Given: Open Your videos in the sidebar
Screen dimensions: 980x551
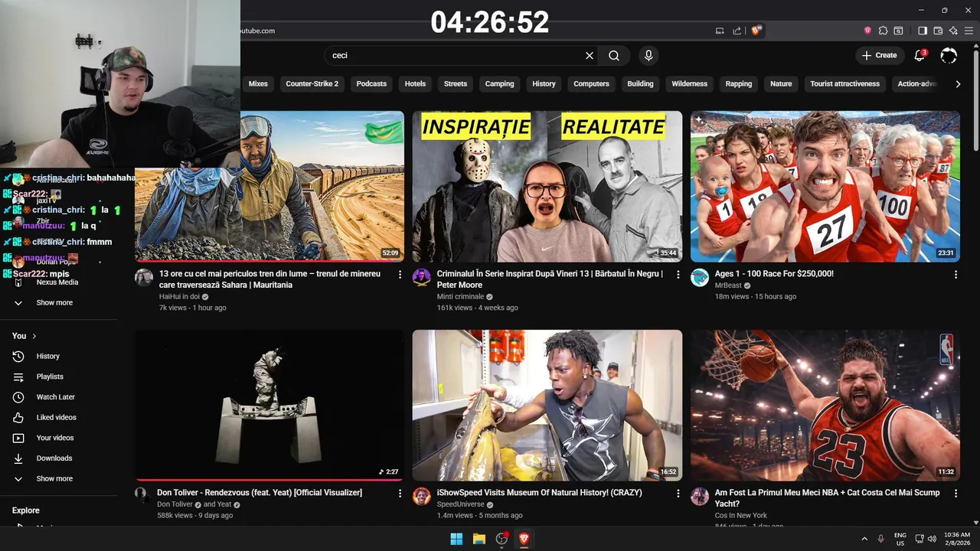Looking at the screenshot, I should point(54,438).
